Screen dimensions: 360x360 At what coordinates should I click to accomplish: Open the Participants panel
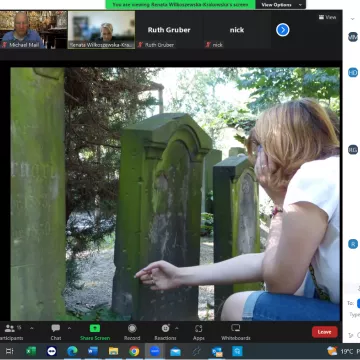[11, 332]
